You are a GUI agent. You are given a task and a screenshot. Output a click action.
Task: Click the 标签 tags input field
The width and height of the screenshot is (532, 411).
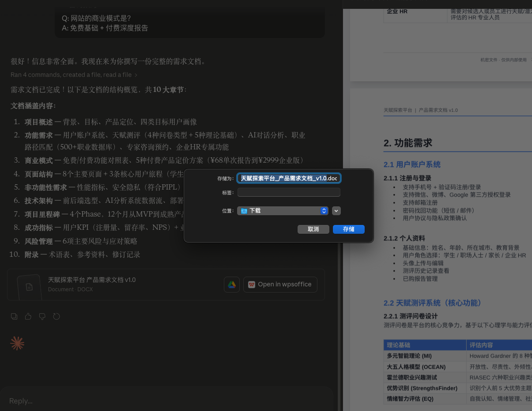click(289, 192)
